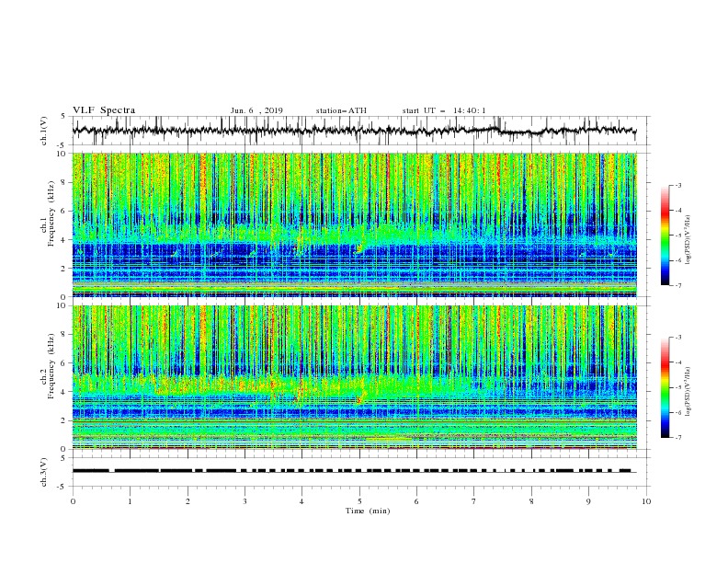Click time-axis tick label "6" under ch.3
Viewport: 728px width, 563px height.
[x=417, y=501]
